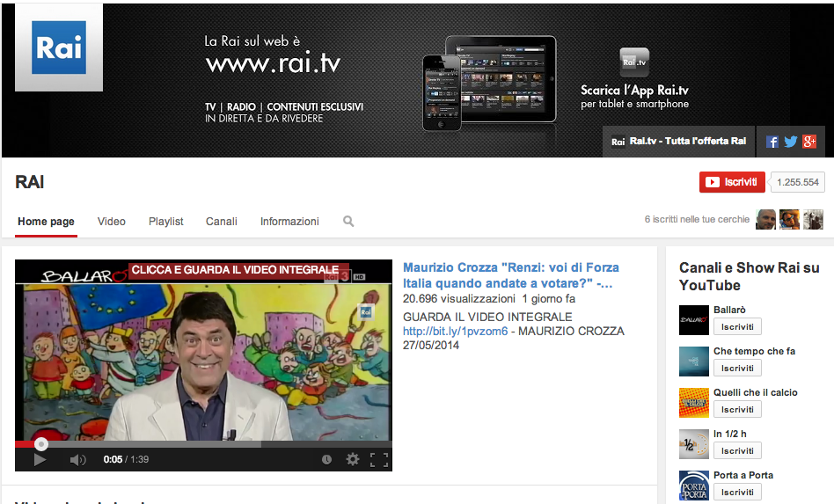The image size is (834, 504).
Task: Enter fullscreen mode on the video
Action: pos(379,459)
